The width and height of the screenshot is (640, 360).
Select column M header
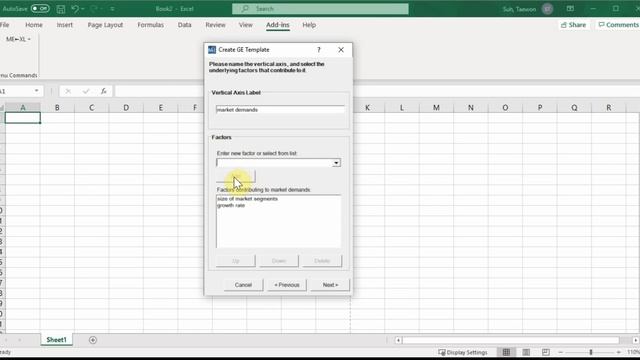coord(436,108)
